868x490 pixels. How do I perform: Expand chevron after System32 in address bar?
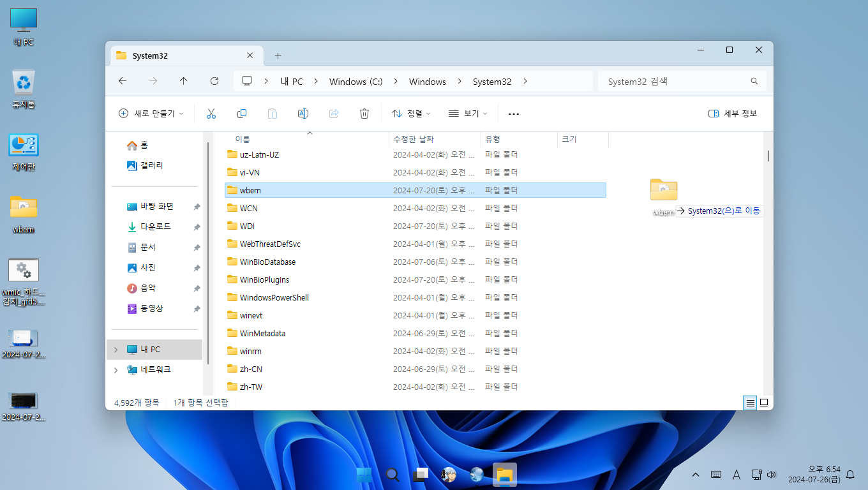pos(525,82)
